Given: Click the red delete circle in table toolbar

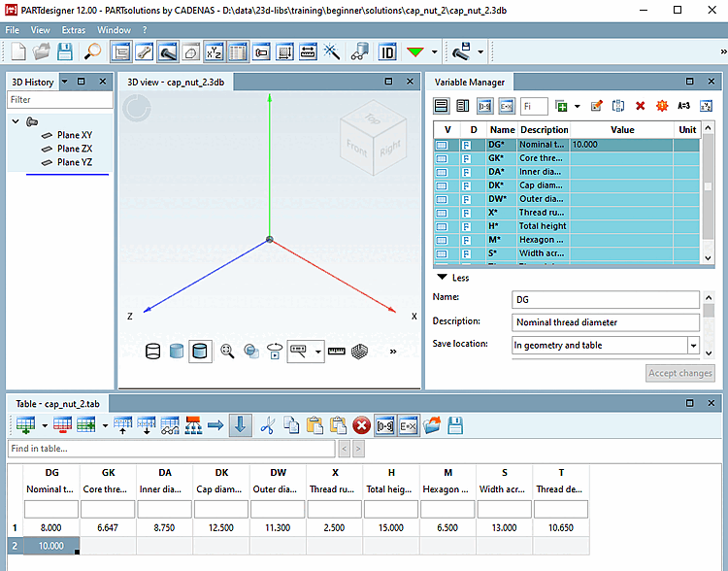Looking at the screenshot, I should 361,424.
